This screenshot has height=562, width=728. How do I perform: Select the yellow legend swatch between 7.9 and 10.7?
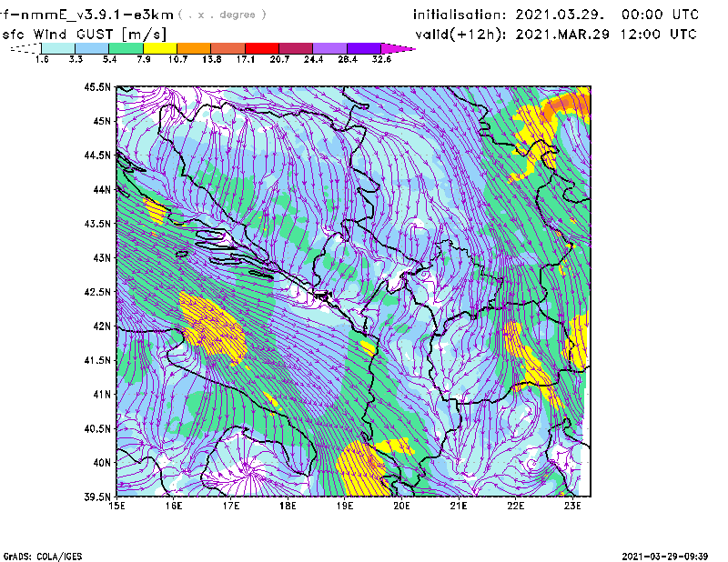click(160, 48)
